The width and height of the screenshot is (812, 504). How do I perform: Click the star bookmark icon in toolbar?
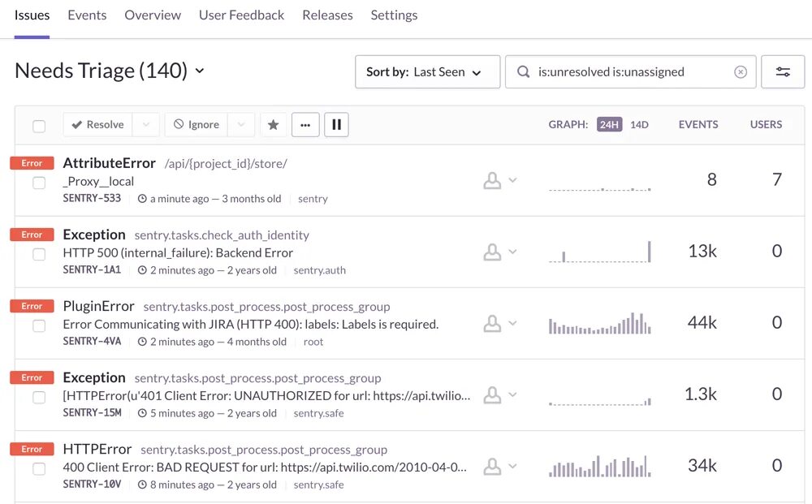(x=274, y=125)
